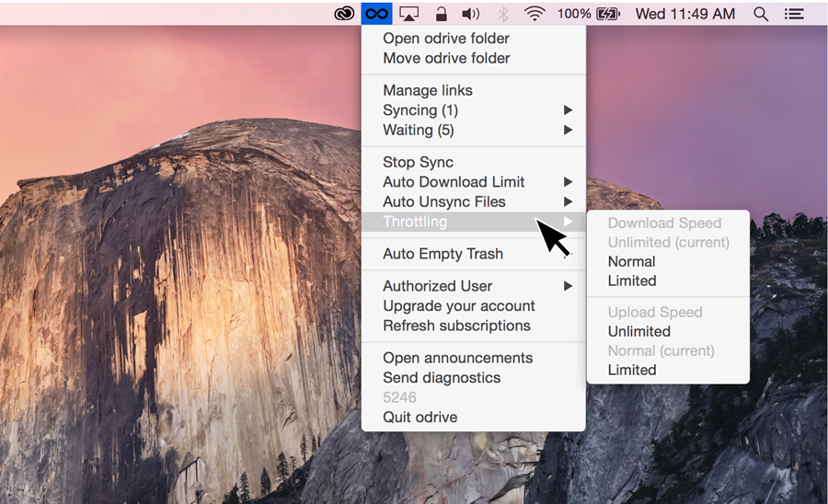The height and width of the screenshot is (504, 828).
Task: Open the volume speaker menu icon
Action: pos(470,14)
